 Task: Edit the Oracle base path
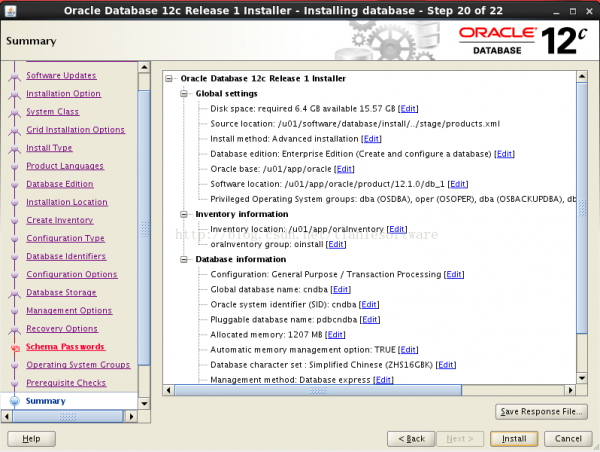point(344,169)
